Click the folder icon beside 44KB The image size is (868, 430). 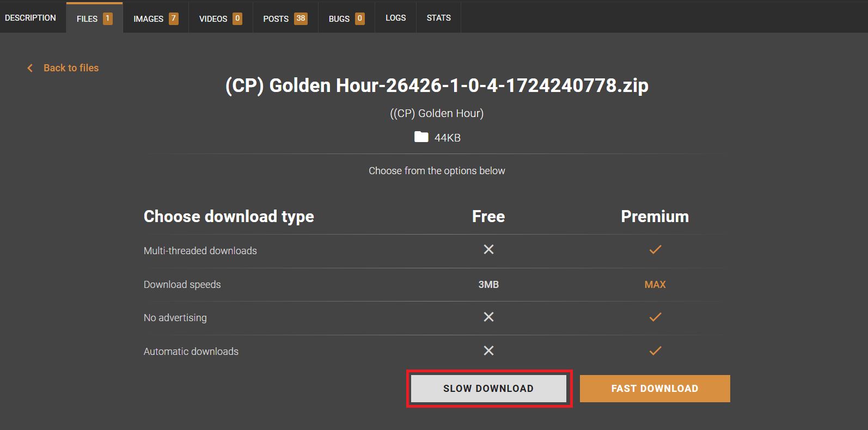pos(421,137)
